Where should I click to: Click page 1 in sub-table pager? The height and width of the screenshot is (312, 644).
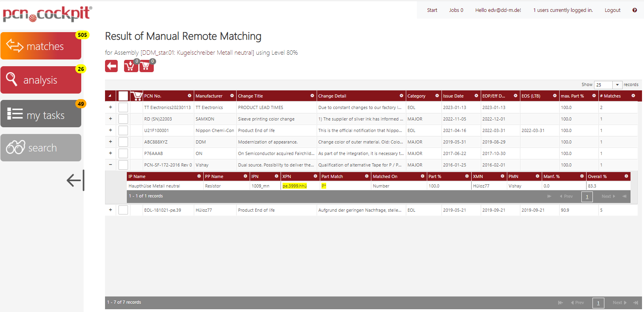(587, 197)
